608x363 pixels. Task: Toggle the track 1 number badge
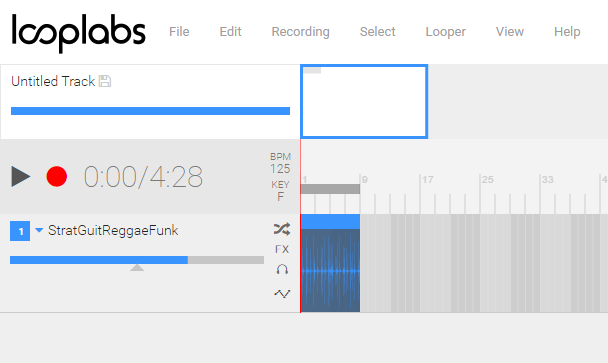20,231
